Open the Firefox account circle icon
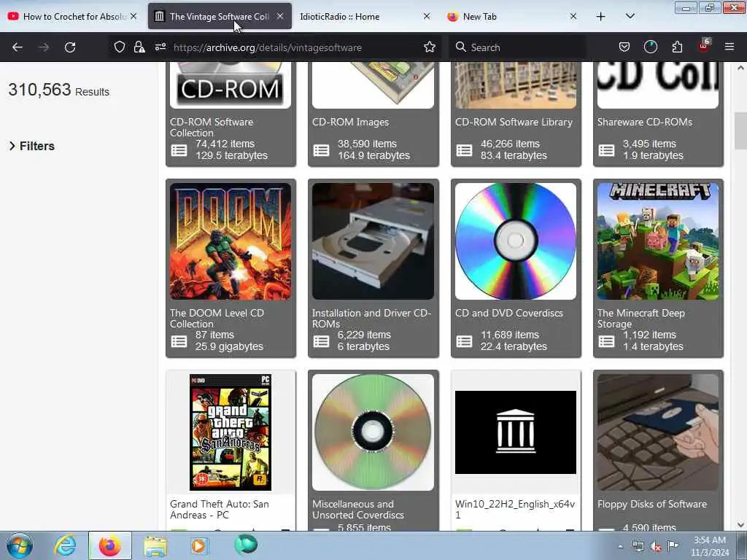 [x=650, y=47]
